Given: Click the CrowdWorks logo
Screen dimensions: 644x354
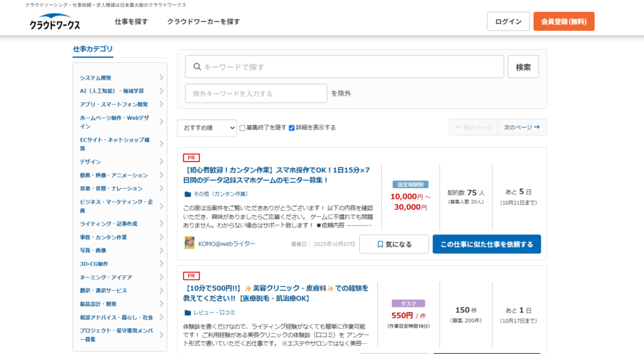Looking at the screenshot, I should (54, 23).
